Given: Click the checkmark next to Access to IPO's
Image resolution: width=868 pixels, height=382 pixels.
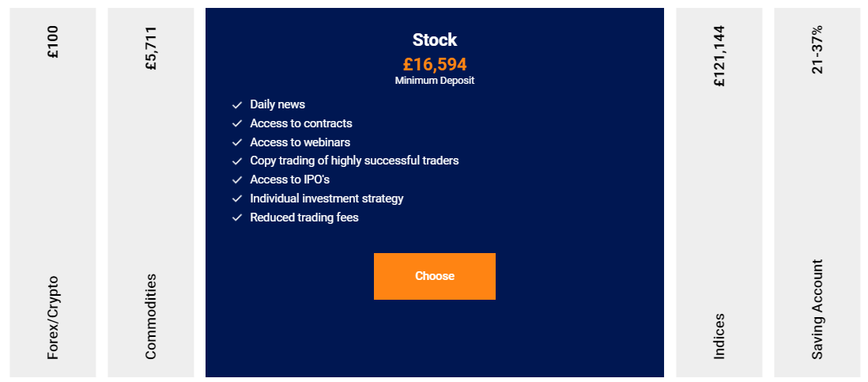Looking at the screenshot, I should (x=236, y=180).
